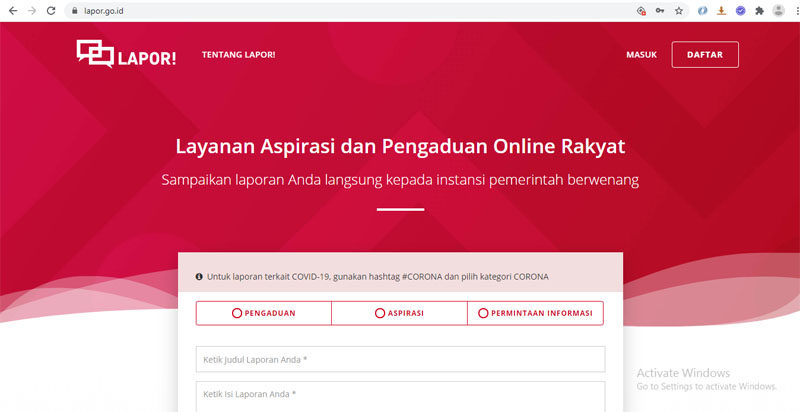Select the PERMINTAAN INFORMASI option
Image resolution: width=800 pixels, height=412 pixels.
pos(535,313)
